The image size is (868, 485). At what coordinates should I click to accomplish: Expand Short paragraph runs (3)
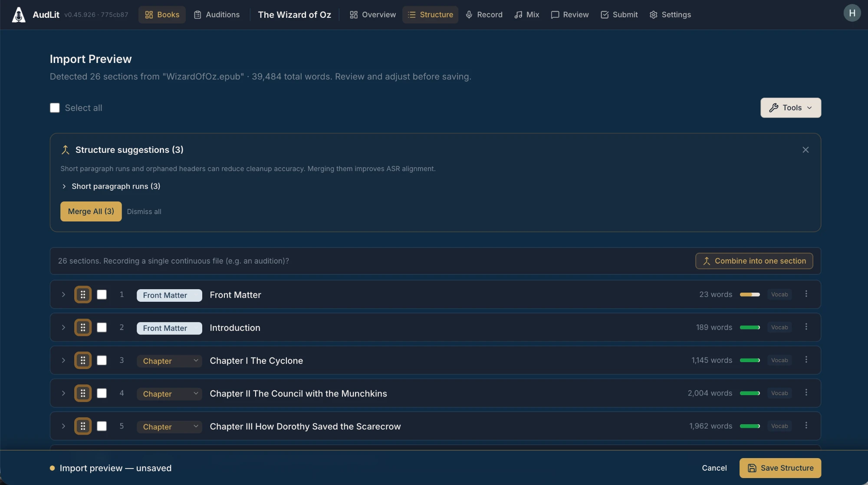click(111, 186)
